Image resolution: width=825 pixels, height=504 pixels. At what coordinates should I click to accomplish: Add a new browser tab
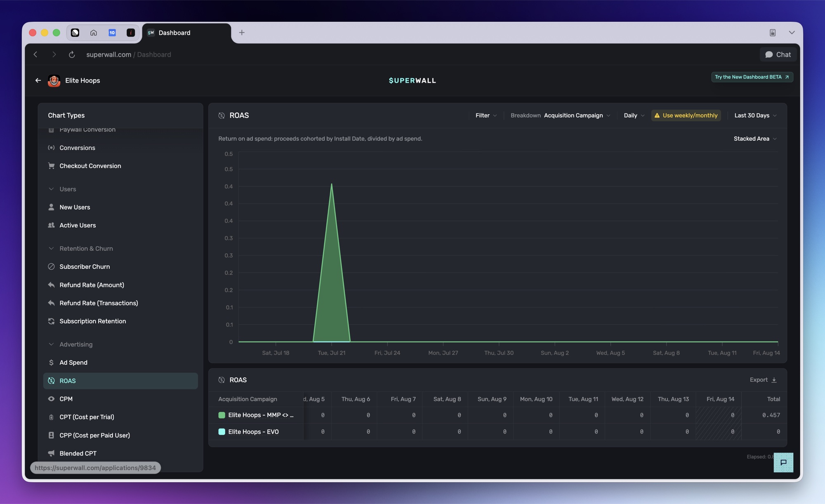pos(242,33)
